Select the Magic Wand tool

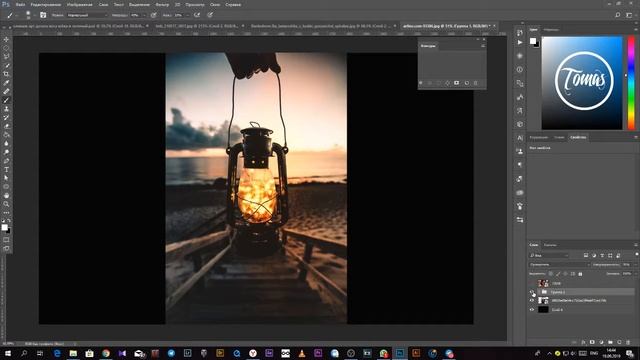click(x=6, y=65)
